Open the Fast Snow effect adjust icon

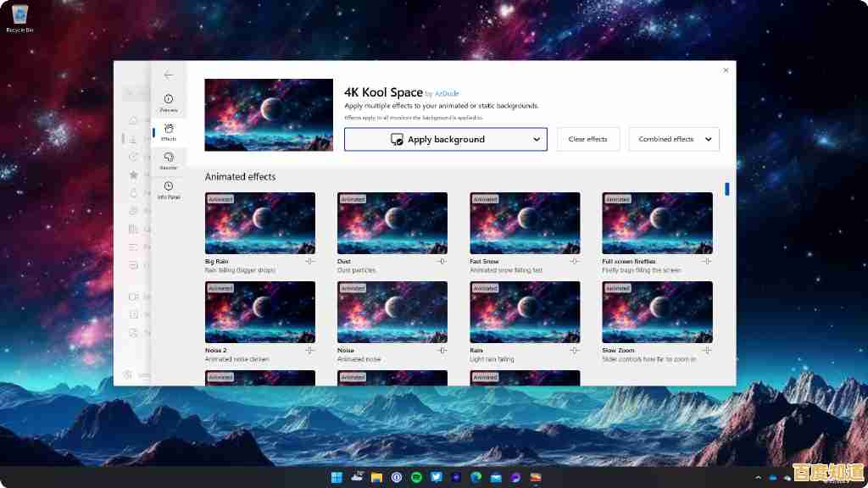click(574, 261)
